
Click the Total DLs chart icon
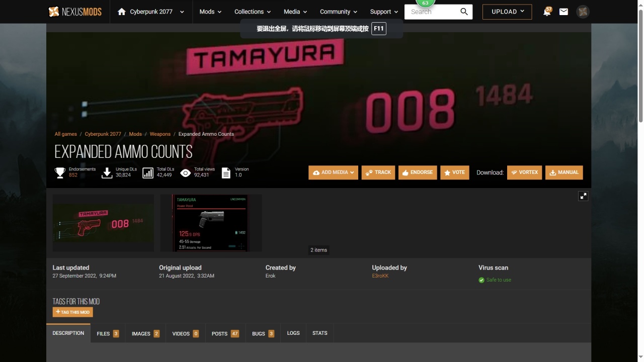pyautogui.click(x=148, y=173)
